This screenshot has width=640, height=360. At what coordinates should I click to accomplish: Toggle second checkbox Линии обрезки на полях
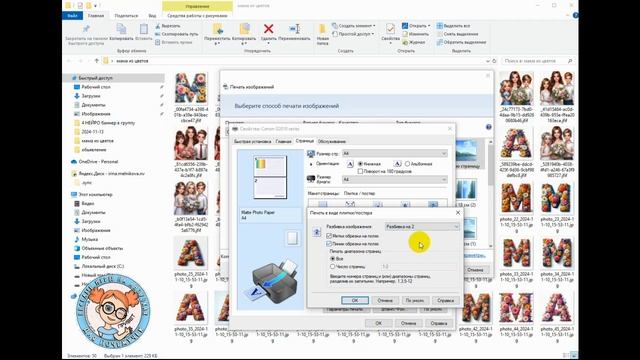tap(329, 244)
